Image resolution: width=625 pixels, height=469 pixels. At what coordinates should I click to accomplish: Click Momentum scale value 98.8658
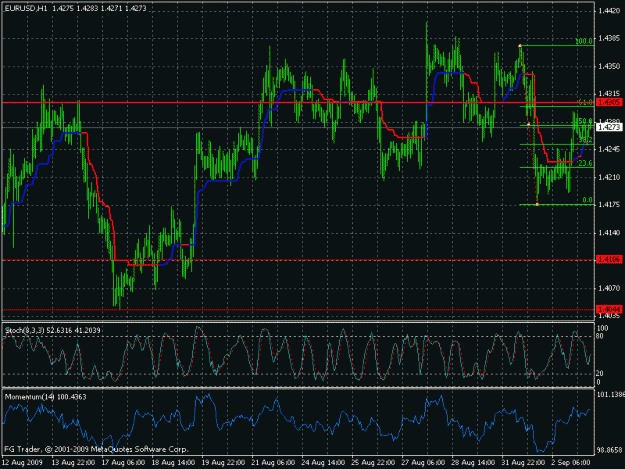610,450
